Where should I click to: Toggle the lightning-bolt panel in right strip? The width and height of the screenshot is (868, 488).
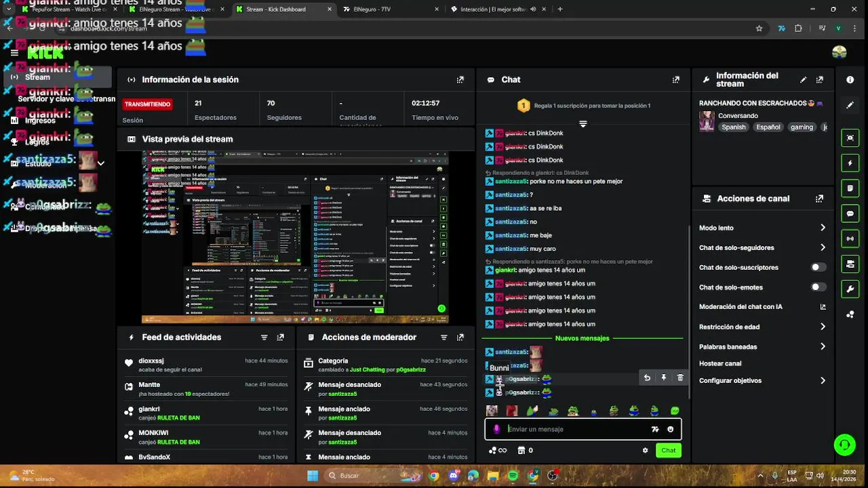point(850,163)
